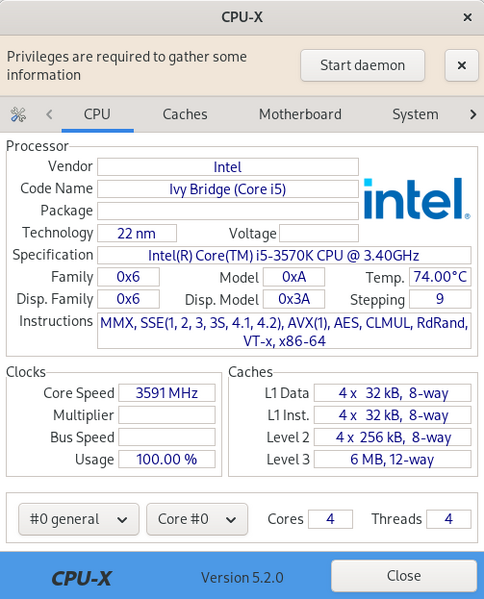
Task: Click the Stepping value 9
Action: click(440, 299)
